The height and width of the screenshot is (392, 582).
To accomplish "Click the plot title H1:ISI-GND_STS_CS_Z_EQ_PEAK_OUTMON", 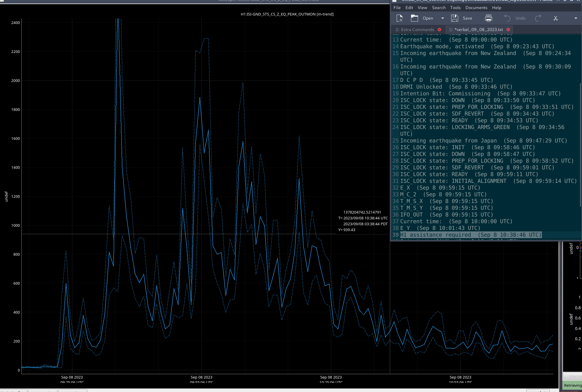I will click(287, 14).
